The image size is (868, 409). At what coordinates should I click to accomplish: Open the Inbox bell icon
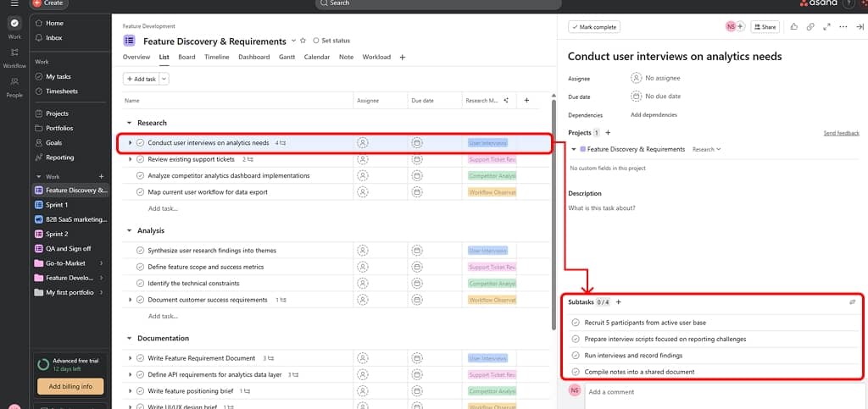pos(39,38)
